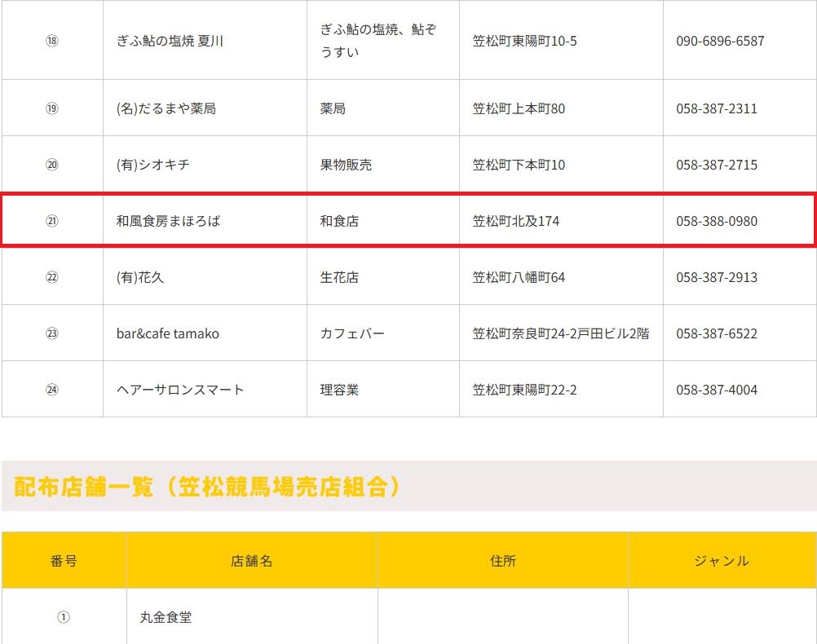
Task: Click the phone number 058-387-2311
Action: [x=716, y=108]
